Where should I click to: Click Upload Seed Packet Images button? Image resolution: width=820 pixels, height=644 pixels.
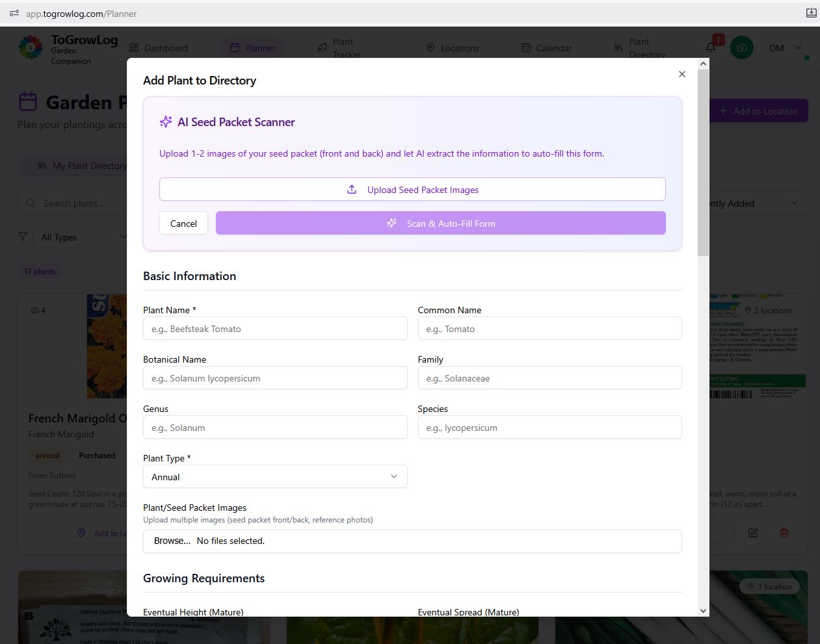412,190
